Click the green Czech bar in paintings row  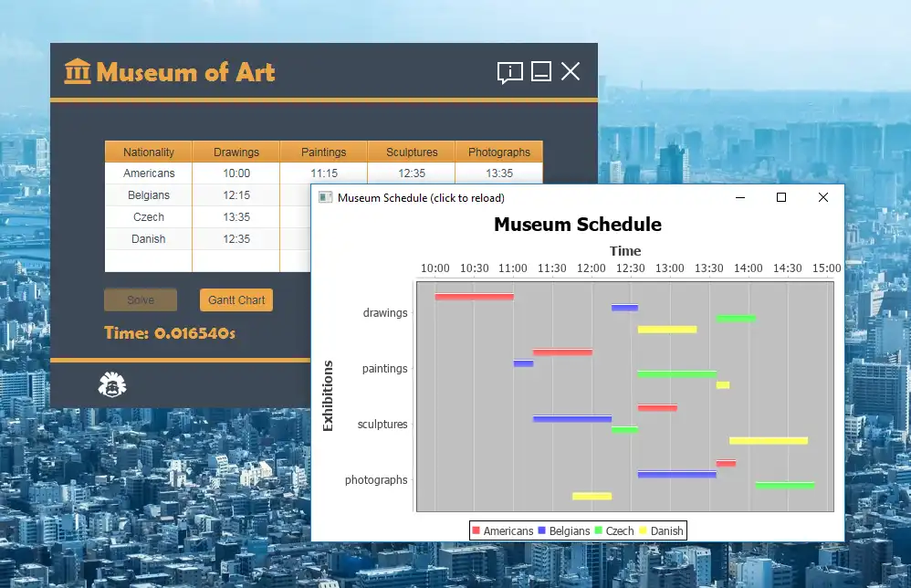[676, 374]
